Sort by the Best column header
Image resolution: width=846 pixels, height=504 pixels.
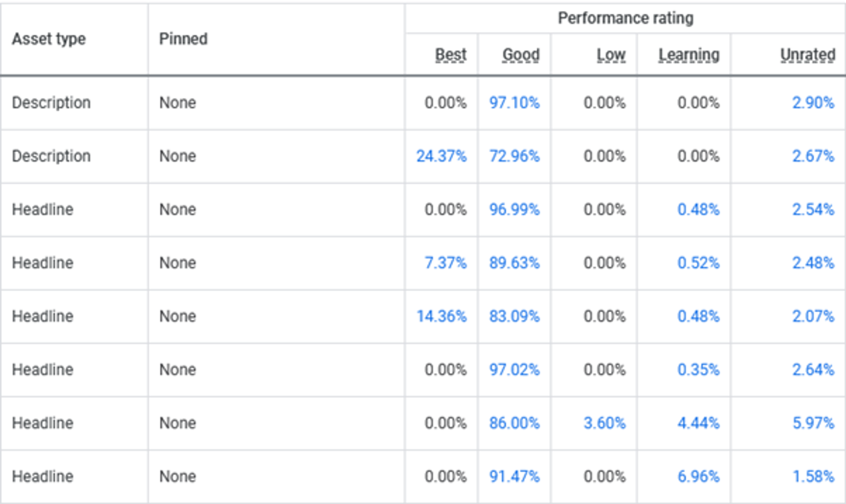(451, 55)
